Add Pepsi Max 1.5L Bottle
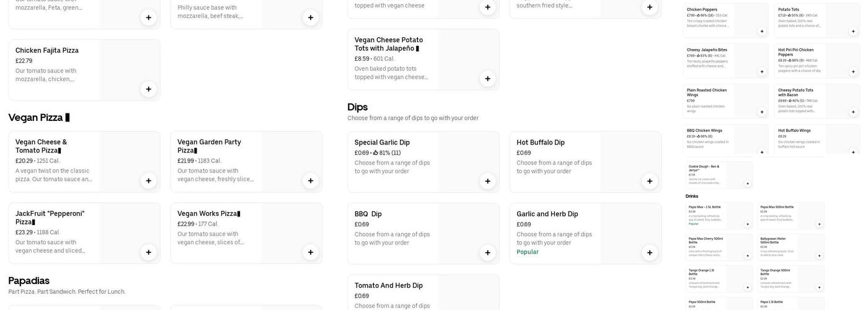This screenshot has height=310, width=868. (x=748, y=224)
